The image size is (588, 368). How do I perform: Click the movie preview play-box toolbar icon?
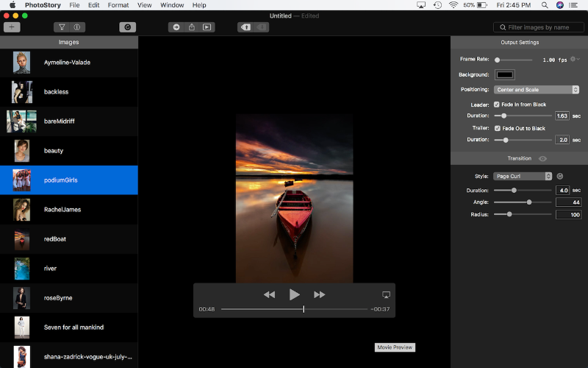coord(207,27)
